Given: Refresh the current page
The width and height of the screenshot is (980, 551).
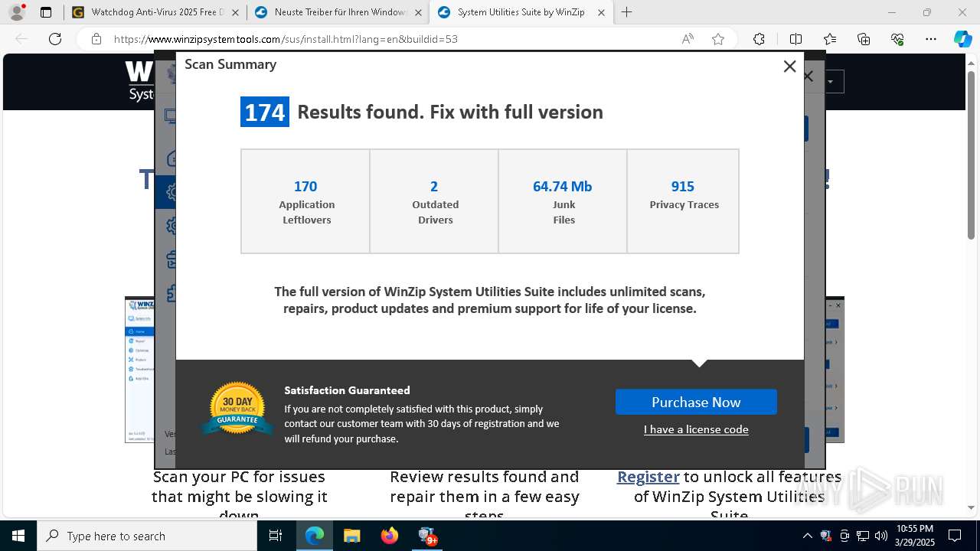Looking at the screenshot, I should click(55, 39).
